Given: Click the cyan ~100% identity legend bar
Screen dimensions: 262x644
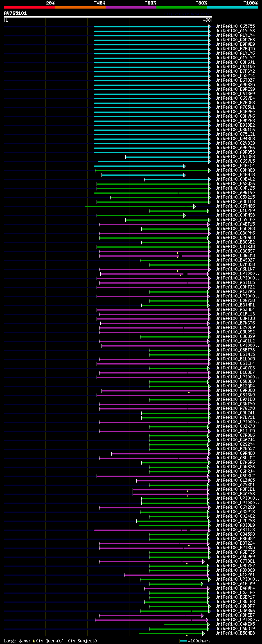Looking at the screenshot, I should point(233,7).
